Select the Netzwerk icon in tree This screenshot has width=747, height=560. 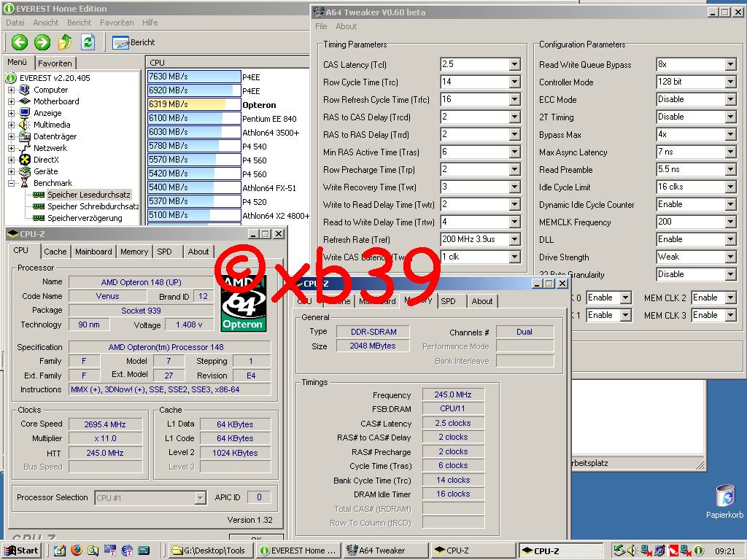click(25, 147)
